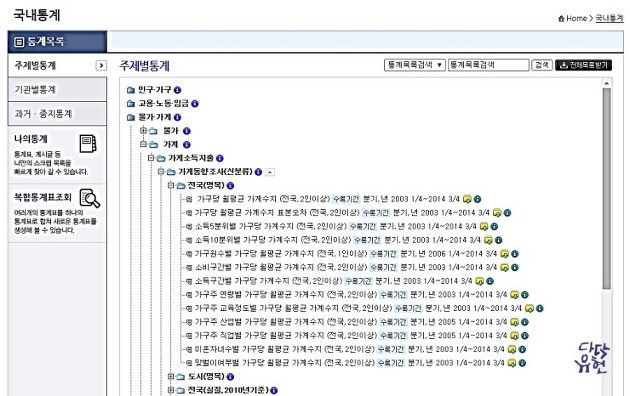Click info icon beside 물가 subfolder
This screenshot has width=630, height=396.
coord(186,131)
